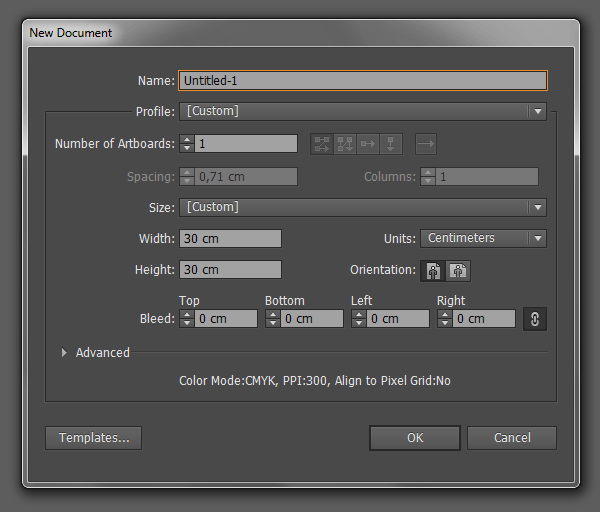Image resolution: width=600 pixels, height=512 pixels.
Task: Click the Spacing up stepper arrow
Action: coord(187,173)
